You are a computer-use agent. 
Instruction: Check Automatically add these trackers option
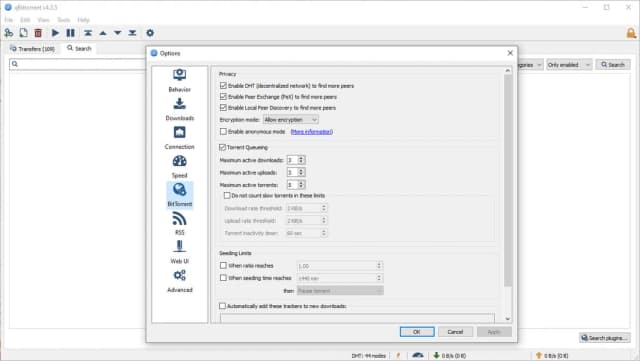coord(222,306)
